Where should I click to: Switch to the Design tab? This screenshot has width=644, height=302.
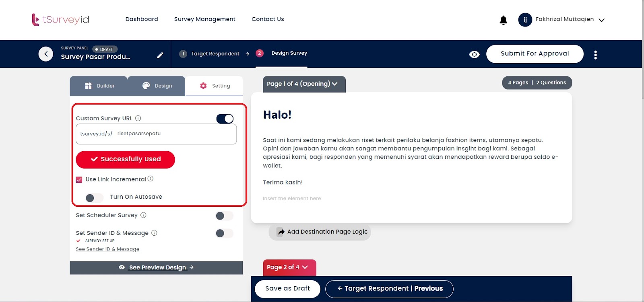coord(157,86)
